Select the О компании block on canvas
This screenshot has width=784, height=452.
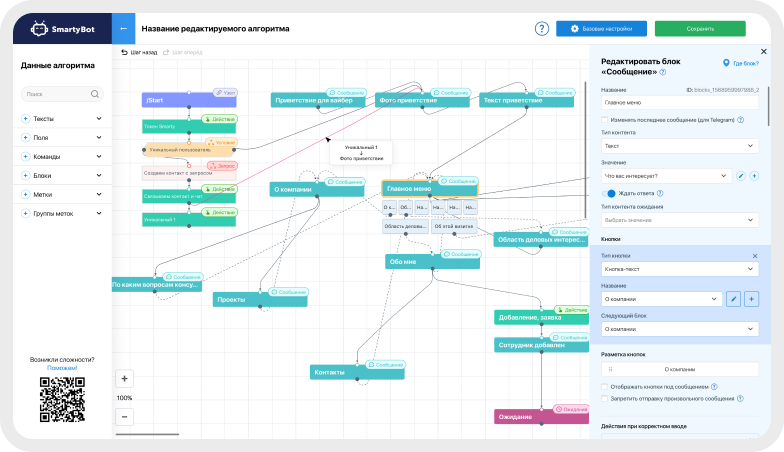316,190
